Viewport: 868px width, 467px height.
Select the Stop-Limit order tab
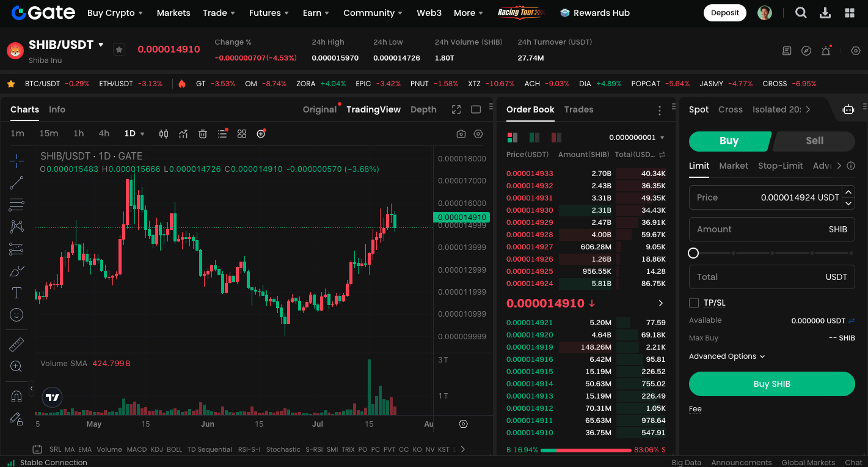tap(781, 166)
